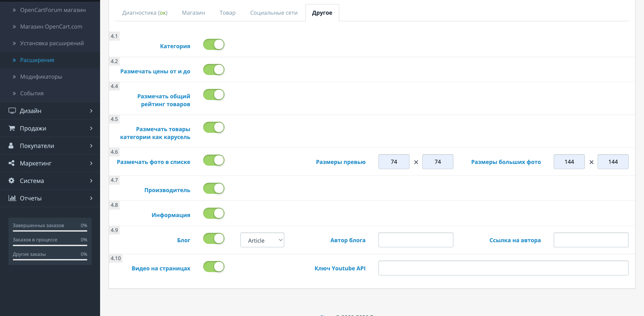
Task: Toggle the Блог switch
Action: (214, 238)
